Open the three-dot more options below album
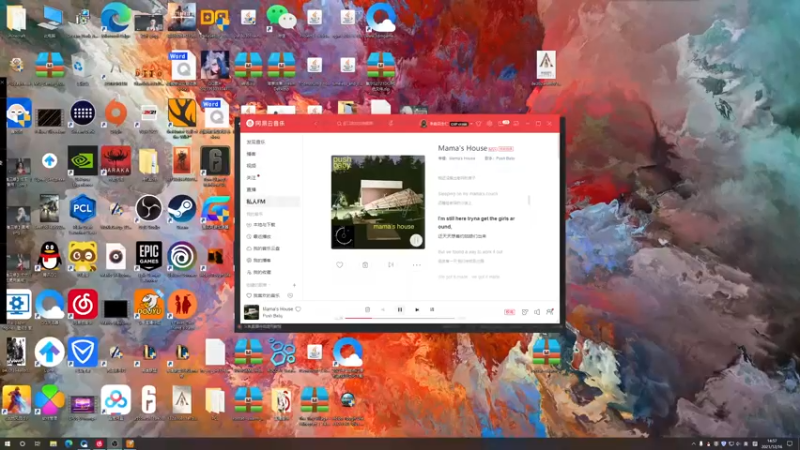This screenshot has width=800, height=450. (416, 265)
